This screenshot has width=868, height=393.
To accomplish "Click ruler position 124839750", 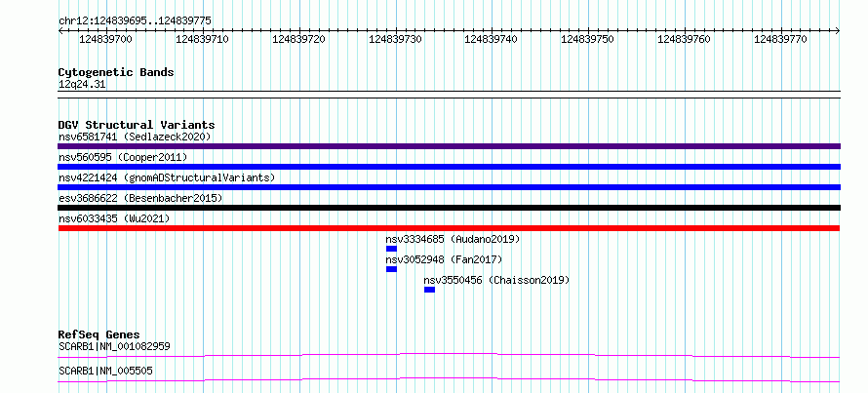I will [x=587, y=39].
